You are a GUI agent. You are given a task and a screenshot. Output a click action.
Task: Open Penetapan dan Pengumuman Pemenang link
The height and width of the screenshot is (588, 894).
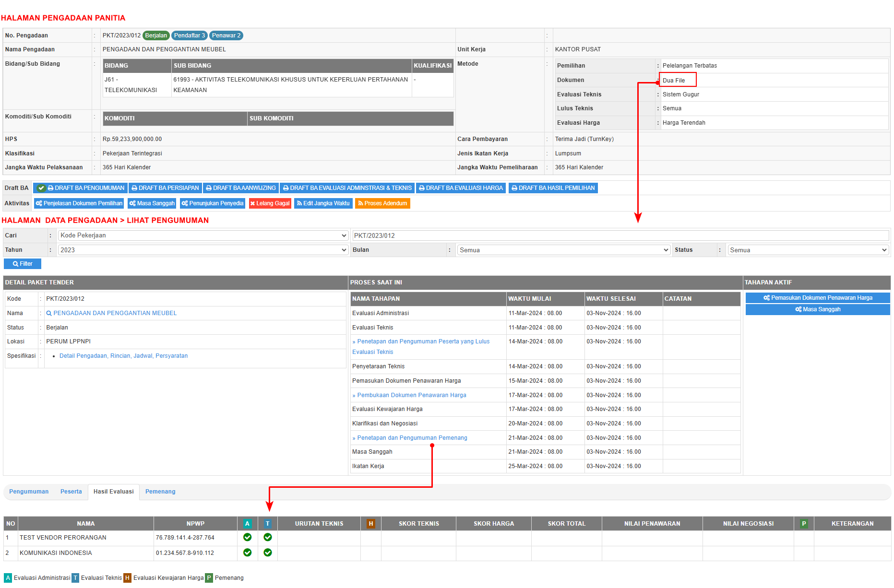pyautogui.click(x=412, y=438)
